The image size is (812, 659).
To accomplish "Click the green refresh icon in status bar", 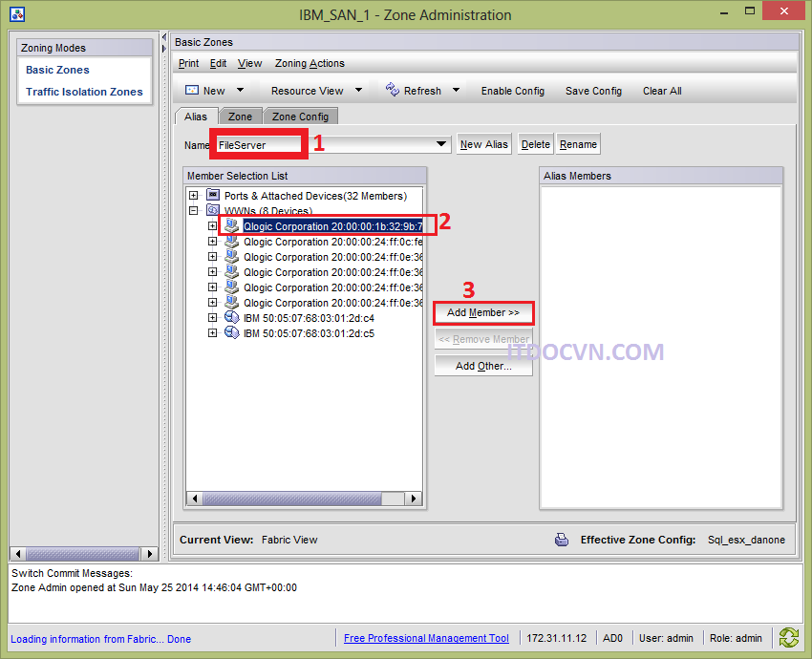I will coord(789,638).
